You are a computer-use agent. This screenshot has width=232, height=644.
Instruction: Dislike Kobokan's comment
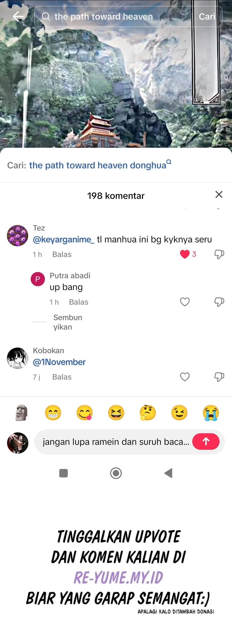pos(219,377)
